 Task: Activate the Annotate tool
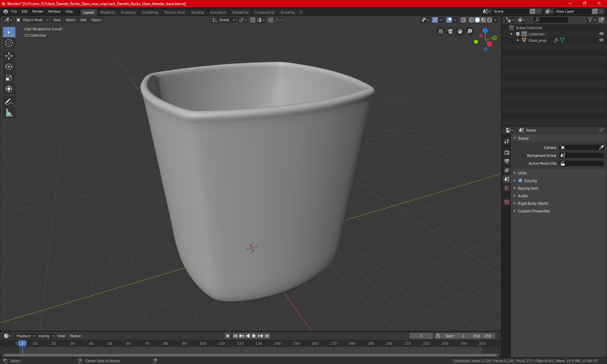[x=9, y=102]
